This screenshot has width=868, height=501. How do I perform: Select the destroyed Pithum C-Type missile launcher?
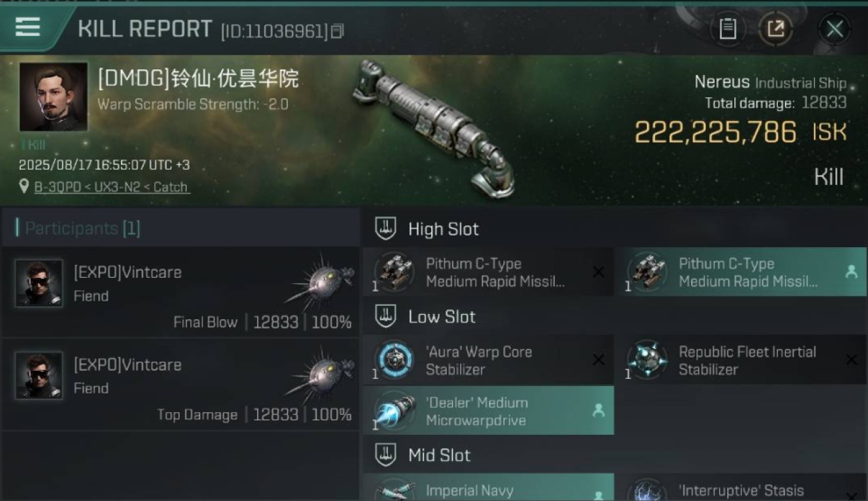point(488,272)
